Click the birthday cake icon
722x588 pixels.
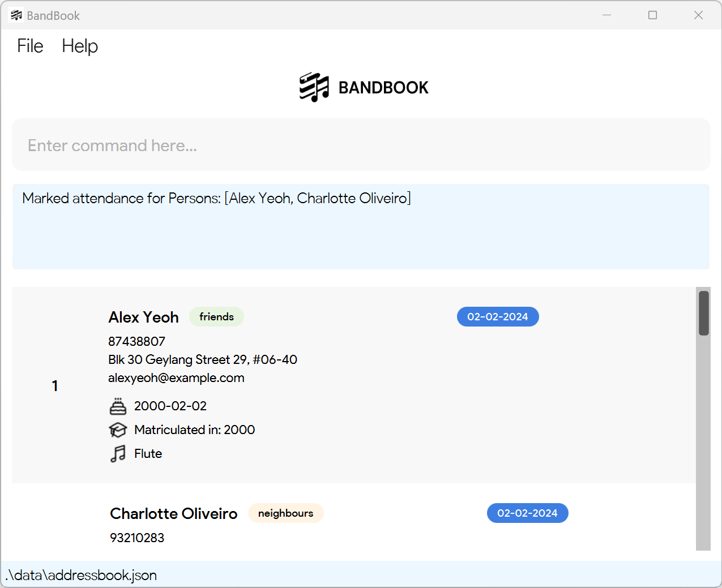click(118, 406)
